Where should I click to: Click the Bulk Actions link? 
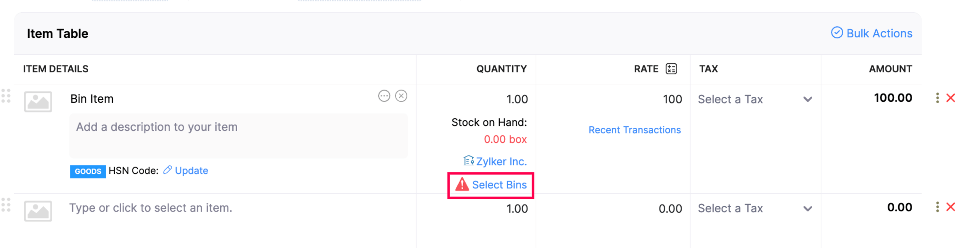872,33
